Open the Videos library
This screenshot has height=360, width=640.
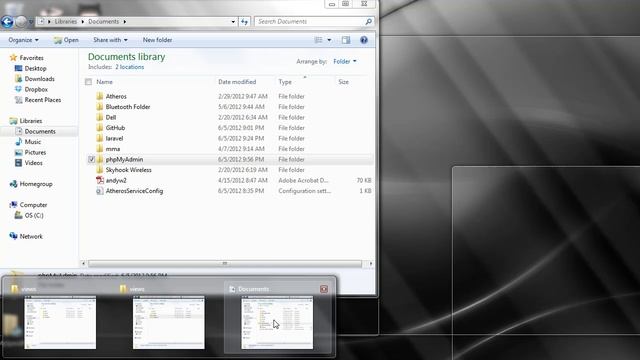(x=33, y=163)
